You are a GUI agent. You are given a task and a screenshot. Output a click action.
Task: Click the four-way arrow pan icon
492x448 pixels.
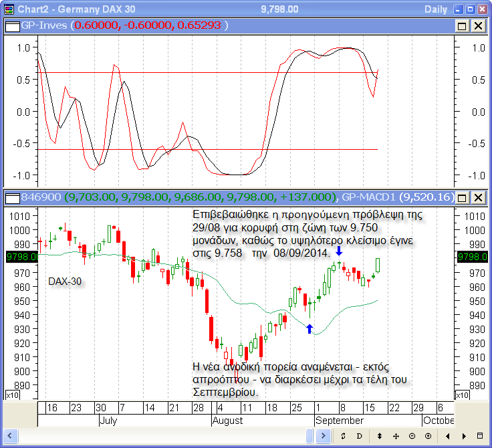(396, 436)
